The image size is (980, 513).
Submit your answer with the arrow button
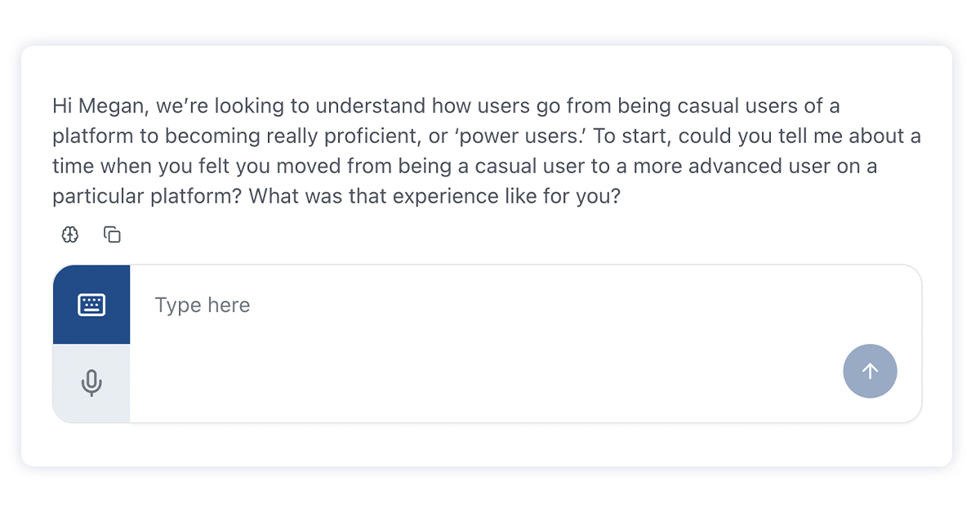click(x=870, y=371)
